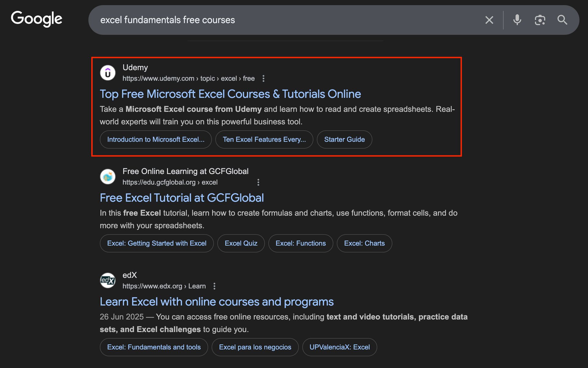This screenshot has width=588, height=368.
Task: Click the GCFGlobal favicon icon
Action: (x=108, y=176)
